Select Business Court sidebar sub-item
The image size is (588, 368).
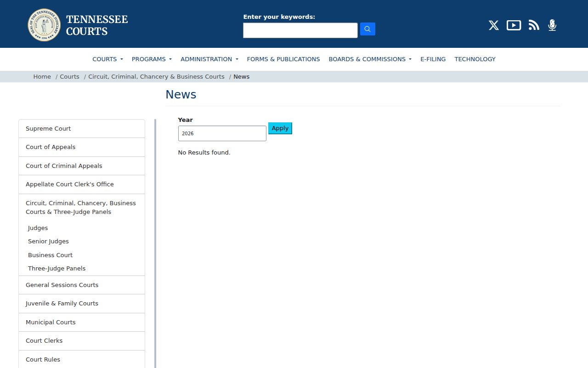pyautogui.click(x=50, y=255)
